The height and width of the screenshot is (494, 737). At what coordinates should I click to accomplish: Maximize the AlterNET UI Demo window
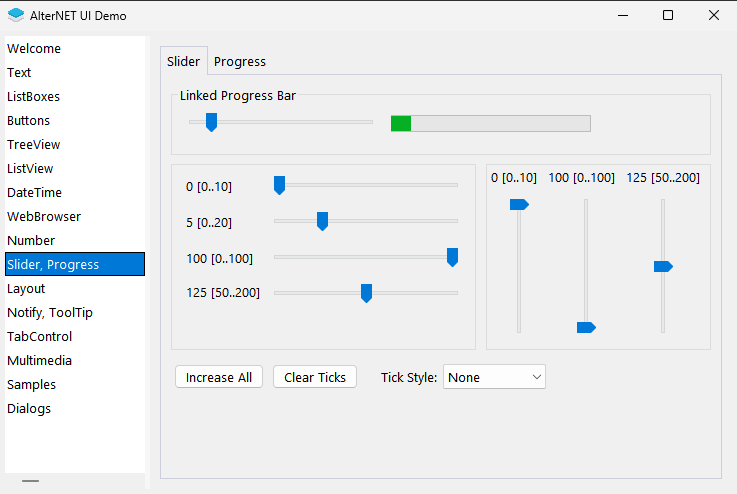click(668, 15)
